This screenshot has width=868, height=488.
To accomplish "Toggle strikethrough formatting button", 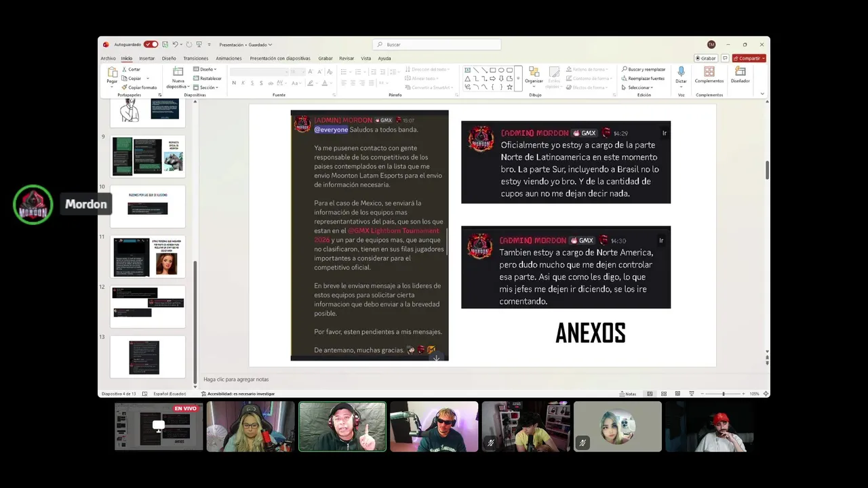I will point(271,83).
